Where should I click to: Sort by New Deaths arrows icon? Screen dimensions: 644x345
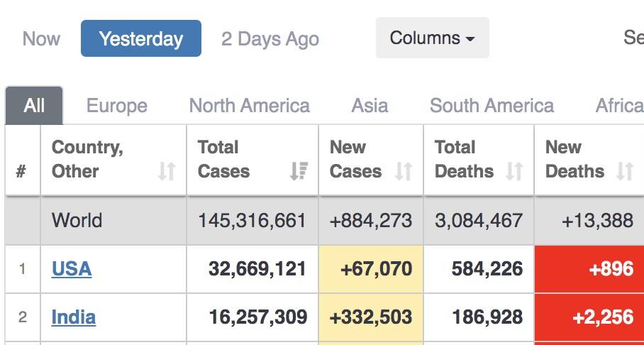(625, 171)
